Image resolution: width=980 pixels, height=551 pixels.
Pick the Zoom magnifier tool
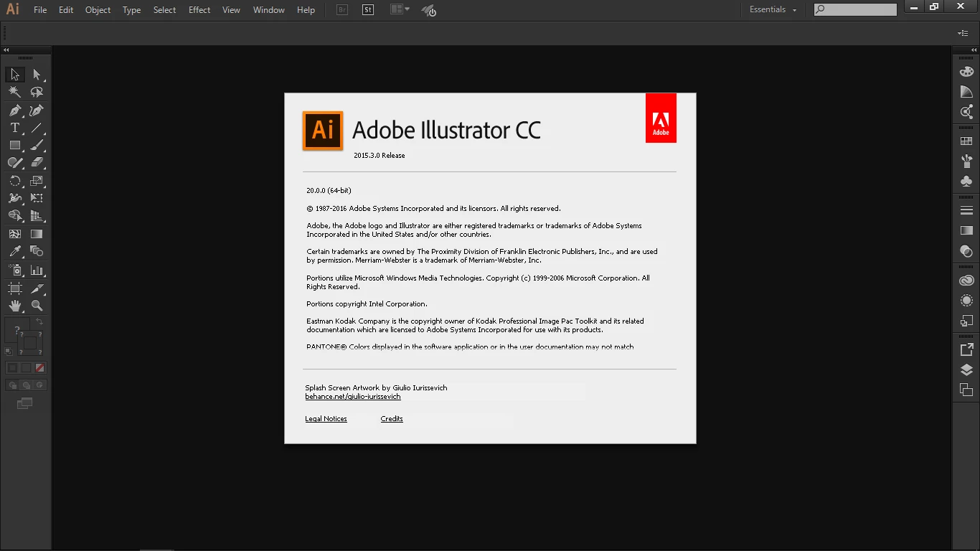click(x=37, y=306)
